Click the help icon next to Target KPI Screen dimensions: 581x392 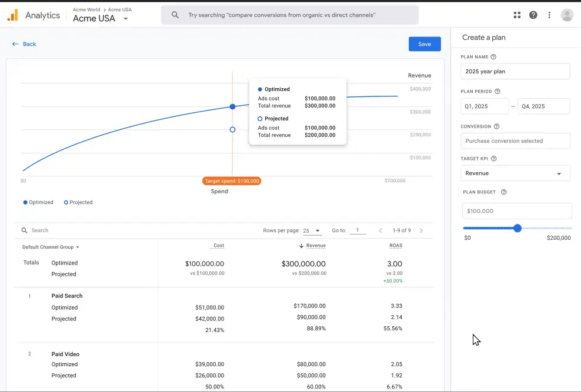(x=493, y=159)
